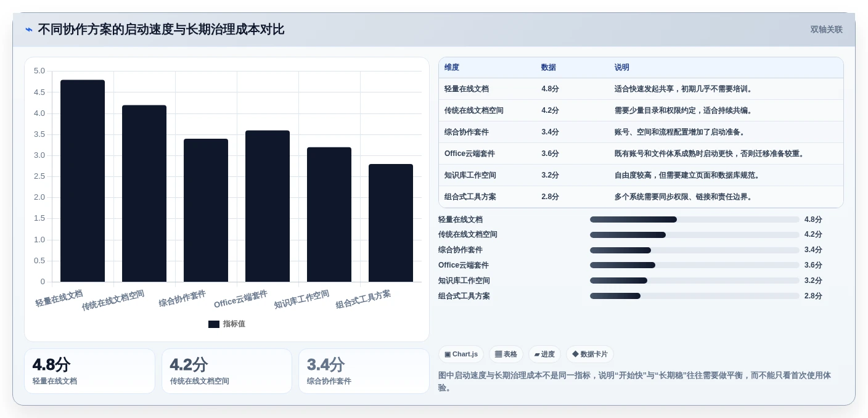Screen dimensions: 868x418
Task: Click the 3.6分 table value
Action: coord(551,154)
